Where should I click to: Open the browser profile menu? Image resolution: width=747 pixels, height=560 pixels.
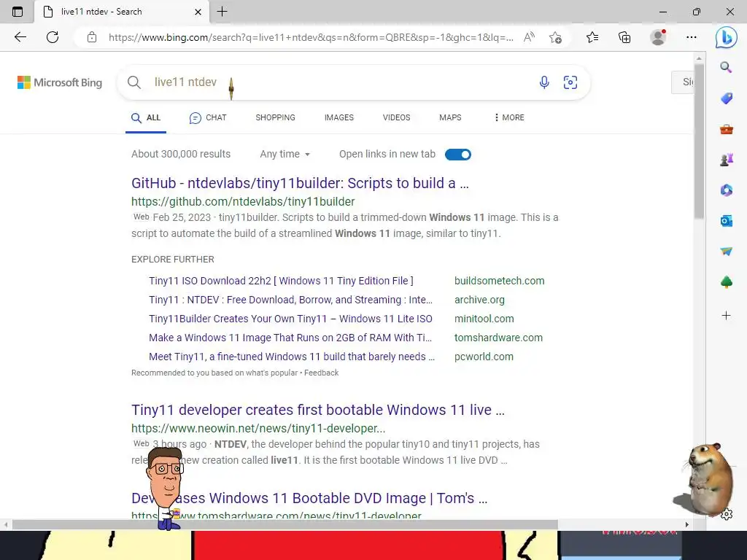pos(658,37)
